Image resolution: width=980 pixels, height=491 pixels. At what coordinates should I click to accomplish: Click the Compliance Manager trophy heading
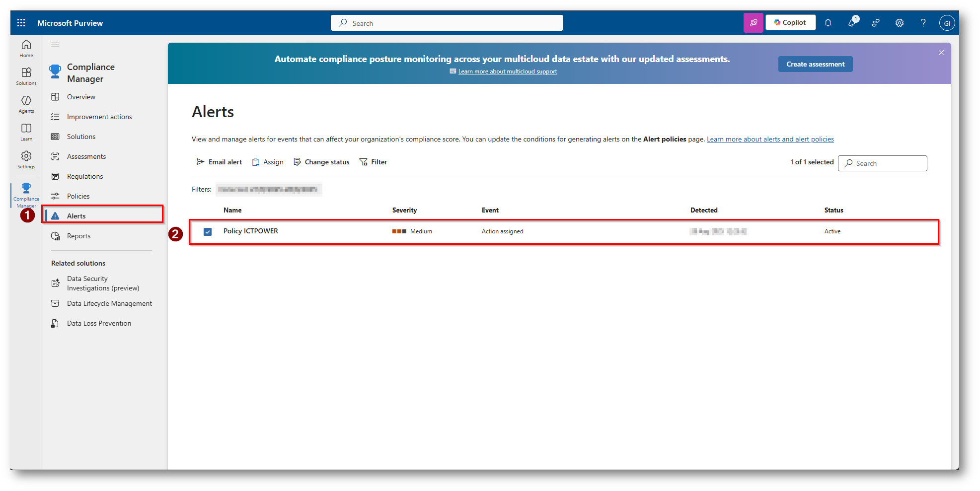coord(83,72)
